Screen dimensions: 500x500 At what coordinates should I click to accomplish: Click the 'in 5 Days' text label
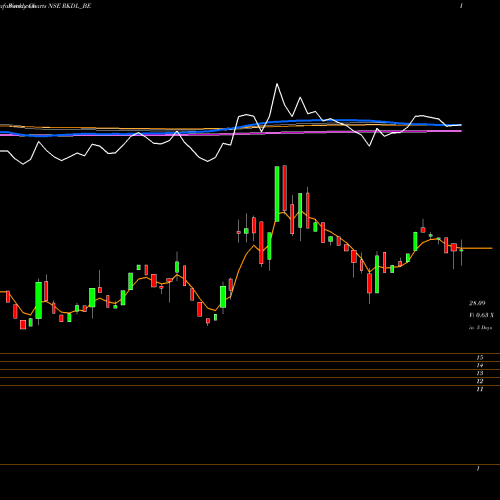coord(480,328)
